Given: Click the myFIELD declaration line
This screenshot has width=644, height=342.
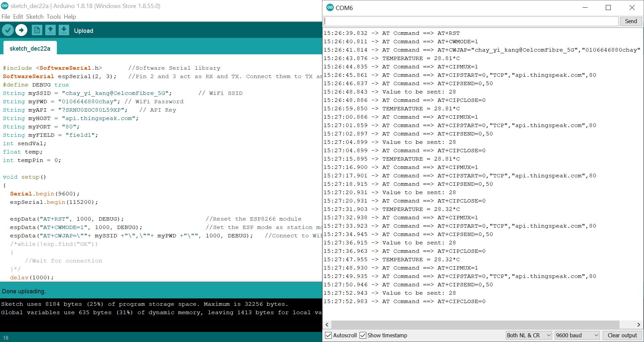Looking at the screenshot, I should (50, 135).
